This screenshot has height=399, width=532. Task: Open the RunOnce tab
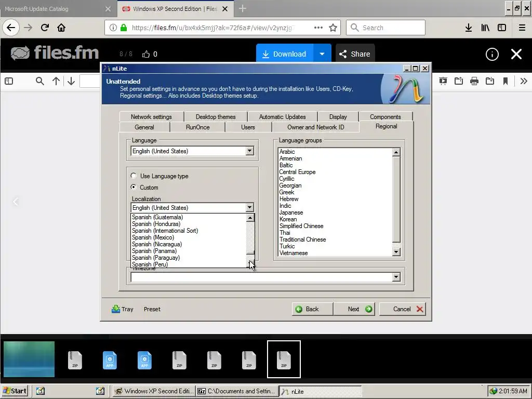pos(198,127)
